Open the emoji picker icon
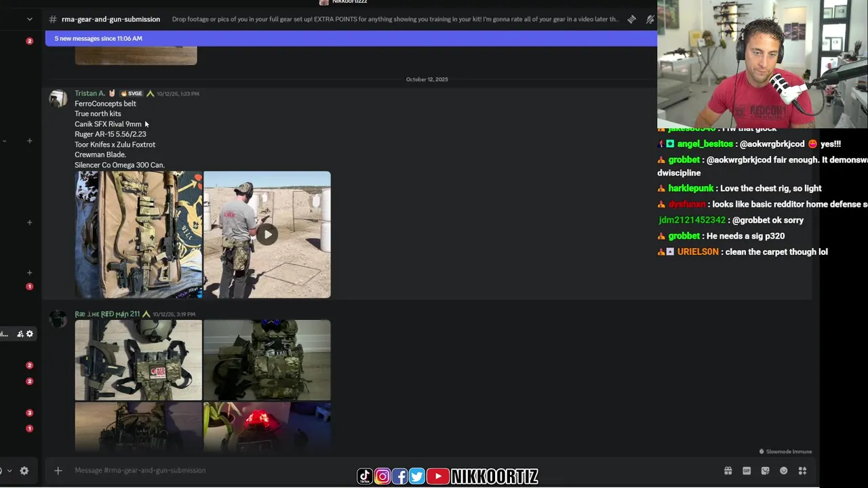This screenshot has height=488, width=868. click(x=784, y=470)
